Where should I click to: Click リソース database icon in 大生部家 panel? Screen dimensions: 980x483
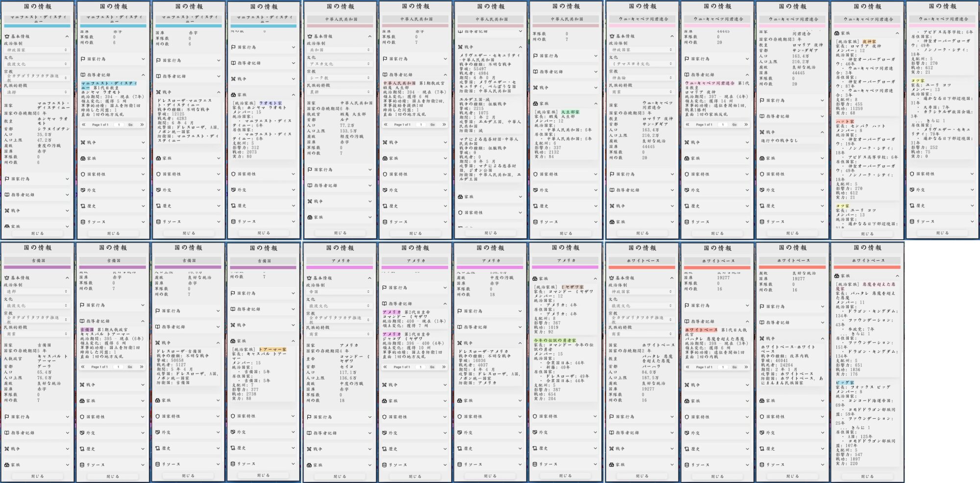(x=536, y=222)
